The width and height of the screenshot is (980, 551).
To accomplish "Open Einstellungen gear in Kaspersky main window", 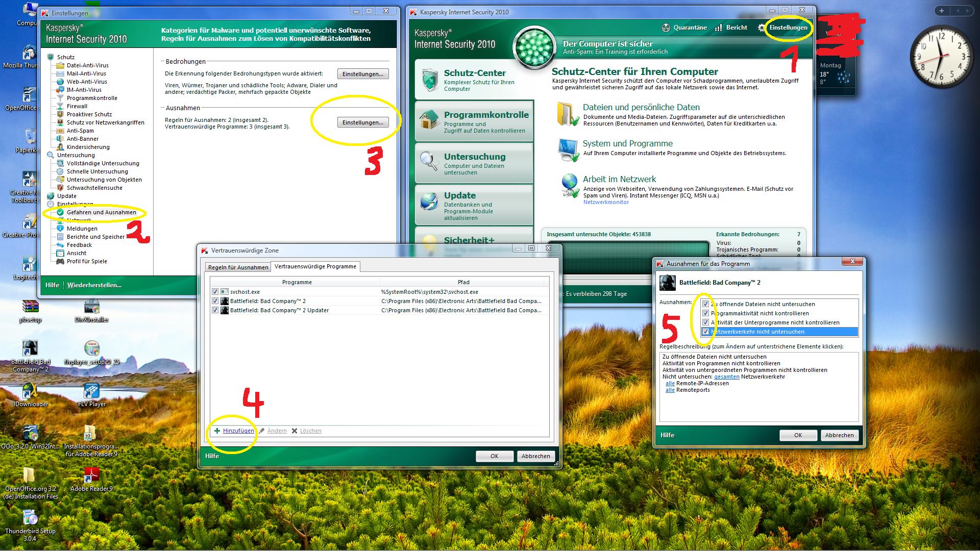I will [782, 28].
